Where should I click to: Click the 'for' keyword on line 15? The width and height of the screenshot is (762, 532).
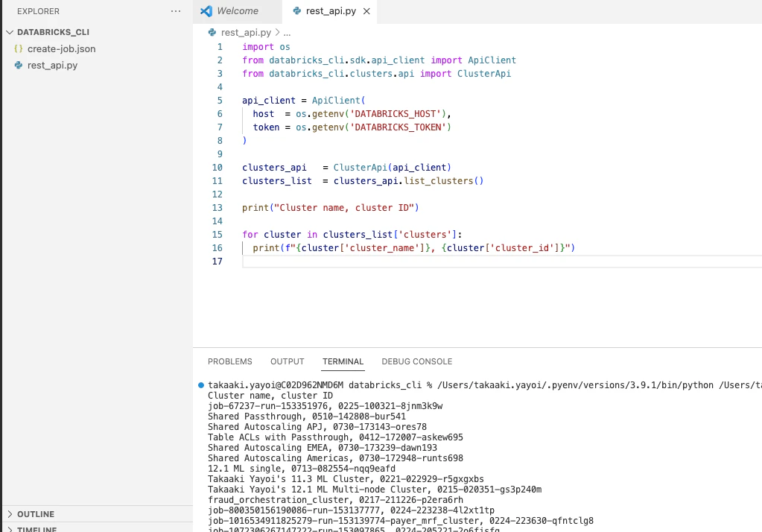[x=250, y=235]
